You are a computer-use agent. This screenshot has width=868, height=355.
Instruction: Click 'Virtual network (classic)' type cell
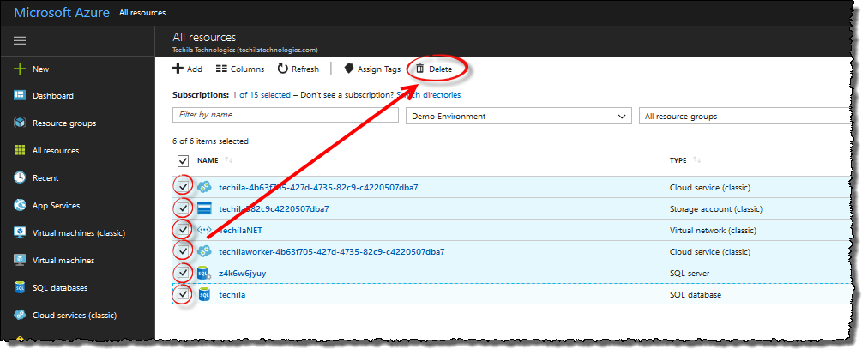[713, 231]
